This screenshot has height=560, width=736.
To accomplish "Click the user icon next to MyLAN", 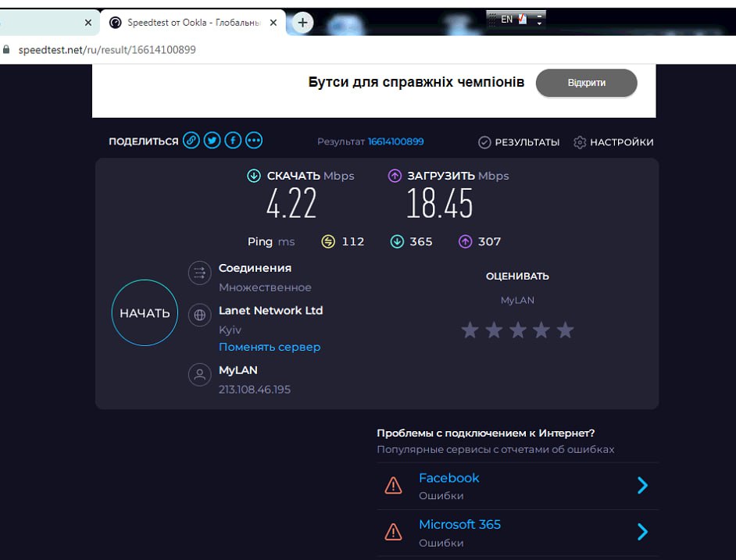I will click(199, 375).
